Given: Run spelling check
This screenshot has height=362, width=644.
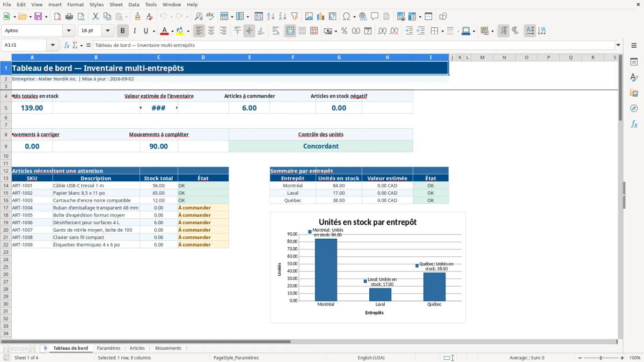Looking at the screenshot, I should click(x=210, y=17).
